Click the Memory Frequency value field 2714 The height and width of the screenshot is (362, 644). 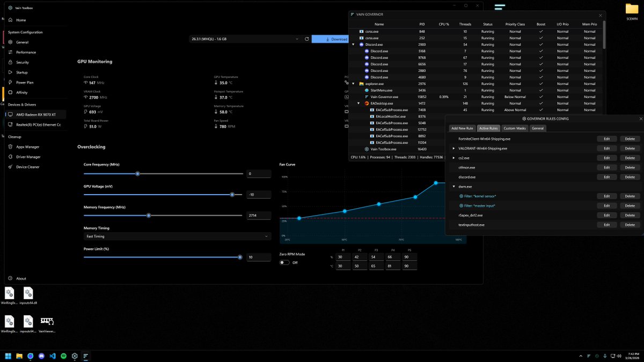[259, 216]
